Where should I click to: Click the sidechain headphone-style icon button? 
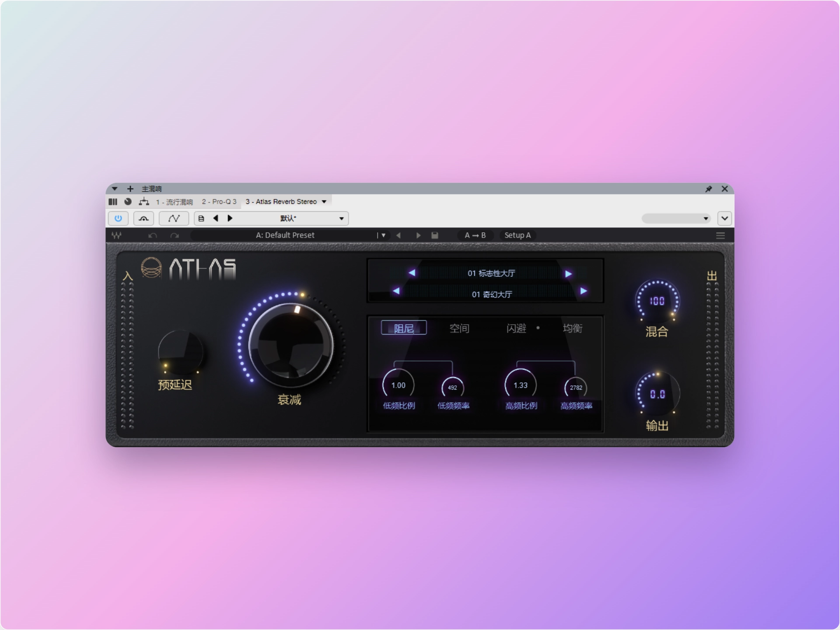[143, 218]
